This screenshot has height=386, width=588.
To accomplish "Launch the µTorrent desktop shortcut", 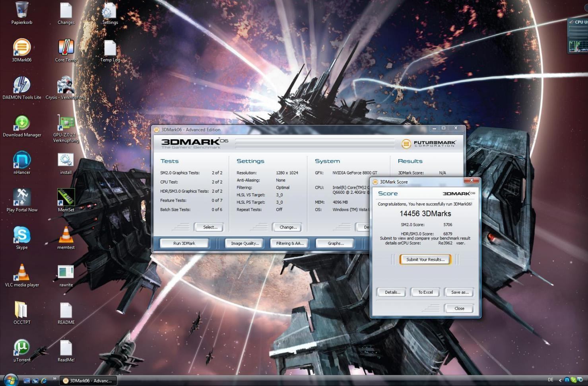I will (x=22, y=350).
